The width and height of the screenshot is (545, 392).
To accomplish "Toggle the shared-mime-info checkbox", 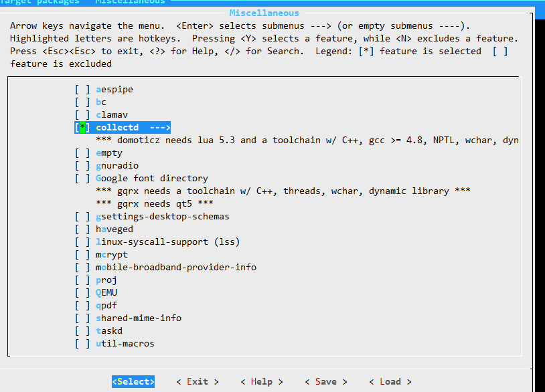I will coord(82,318).
